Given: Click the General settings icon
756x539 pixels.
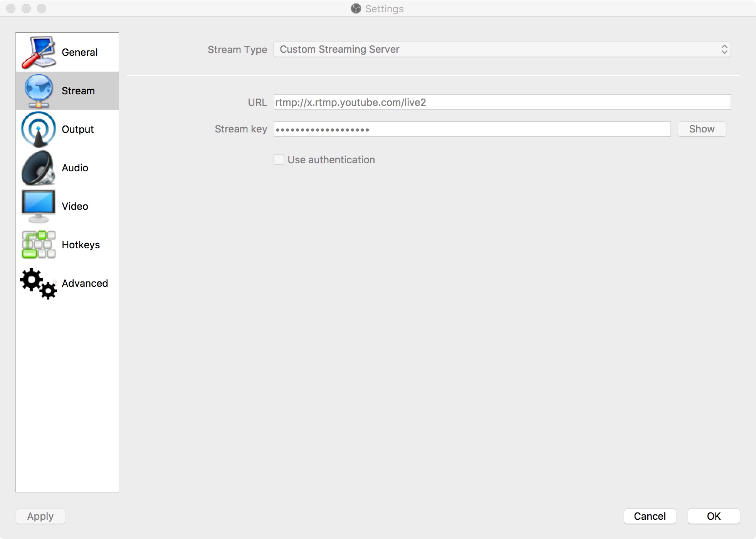Looking at the screenshot, I should (x=37, y=52).
